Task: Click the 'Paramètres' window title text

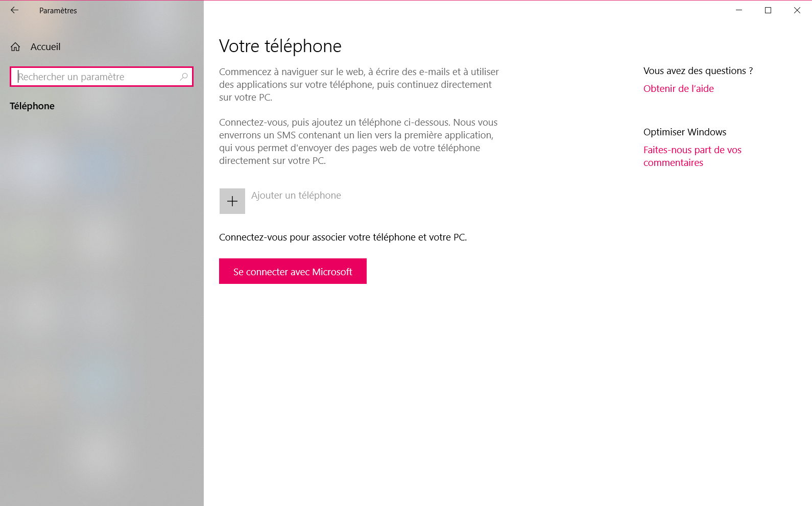Action: point(58,11)
